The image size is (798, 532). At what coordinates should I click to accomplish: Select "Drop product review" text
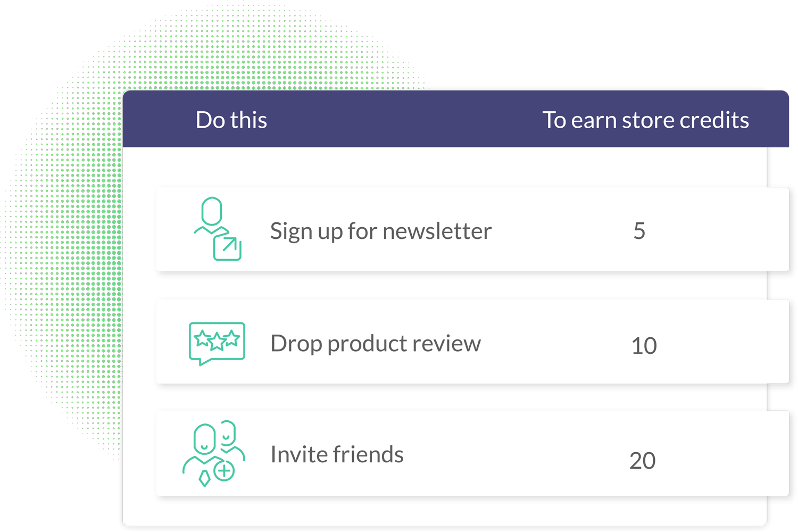click(375, 343)
